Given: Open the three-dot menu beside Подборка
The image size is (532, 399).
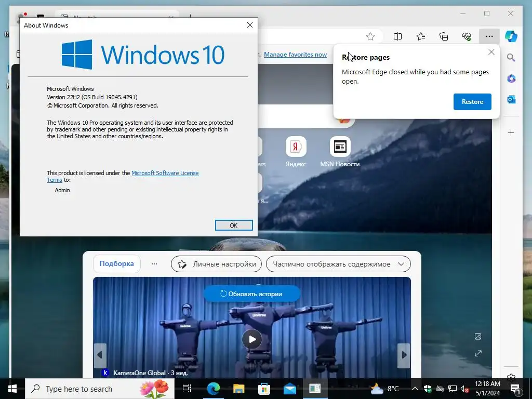Looking at the screenshot, I should (154, 264).
